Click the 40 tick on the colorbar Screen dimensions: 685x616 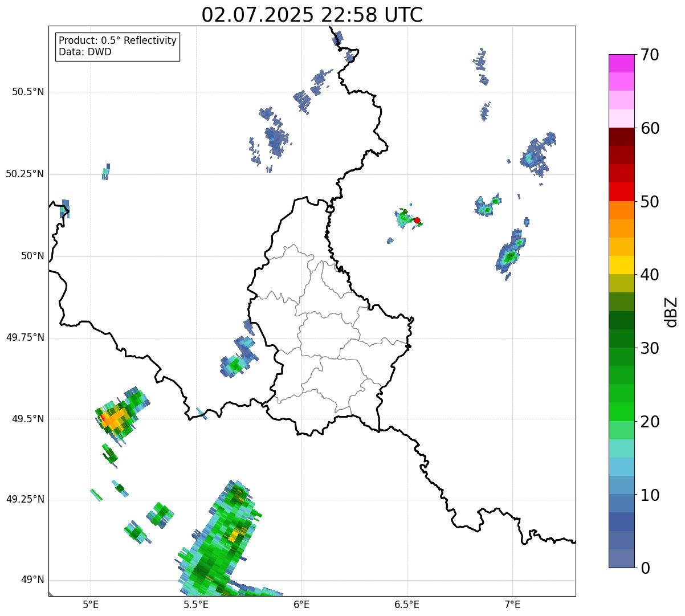(x=650, y=275)
